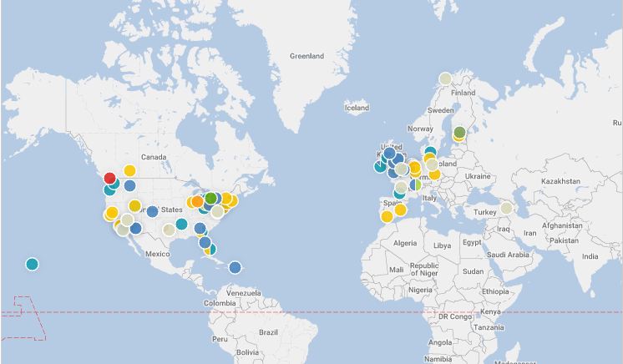The width and height of the screenshot is (623, 364).
Task: Click the Norway label
Action: coord(420,129)
